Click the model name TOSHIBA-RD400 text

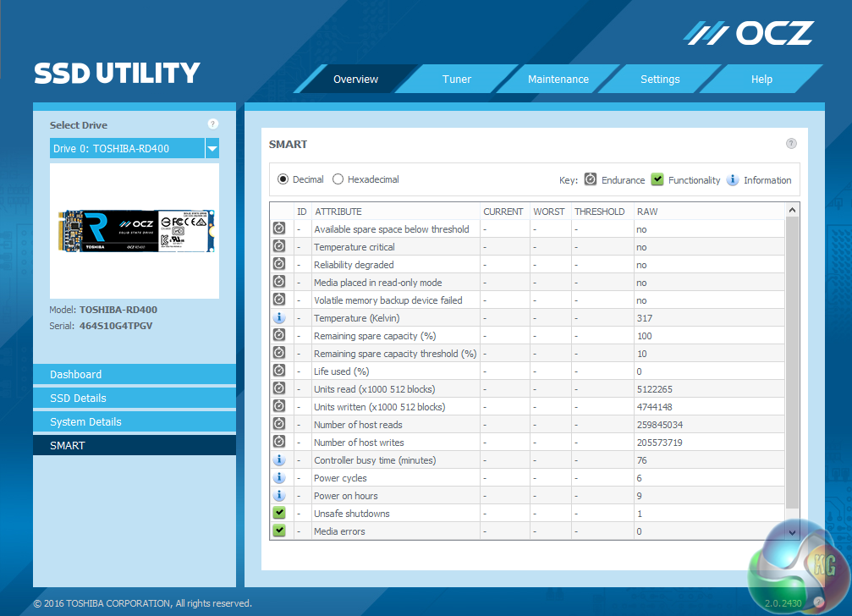tap(118, 310)
